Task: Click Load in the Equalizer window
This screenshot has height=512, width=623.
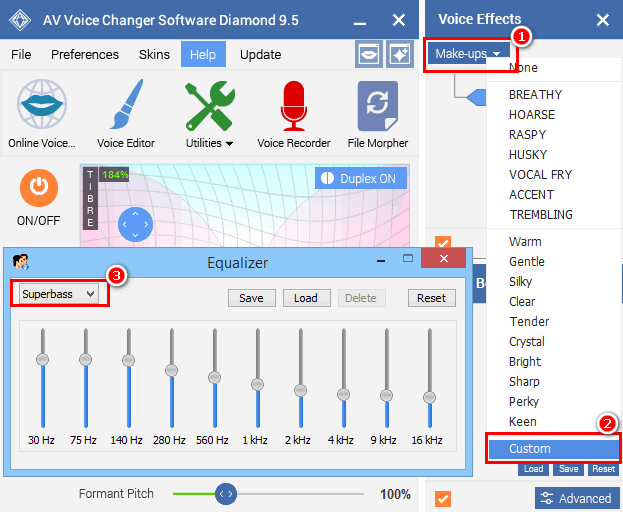Action: click(306, 298)
